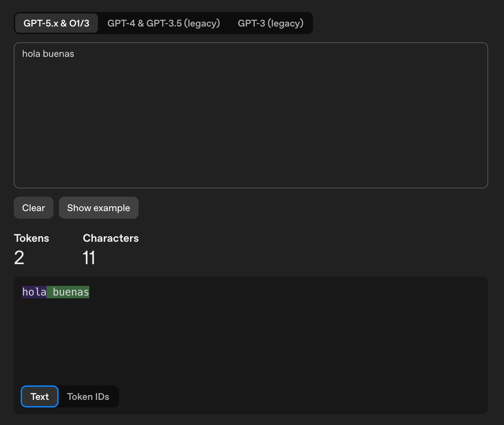Image resolution: width=504 pixels, height=425 pixels.
Task: Focus the text input containing 'hola buenas'
Action: click(251, 115)
